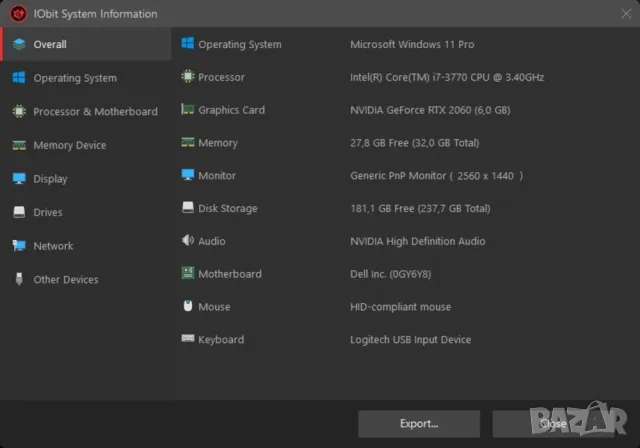Switch to Processor & Motherboard section
The width and height of the screenshot is (640, 448).
tap(86, 111)
